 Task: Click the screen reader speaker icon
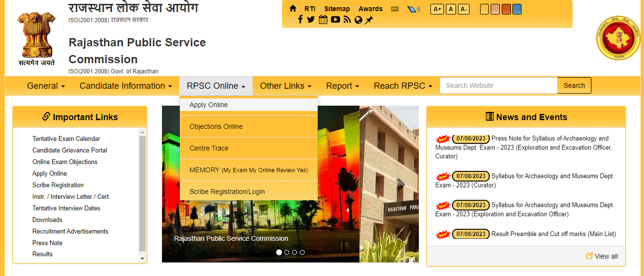pos(413,9)
